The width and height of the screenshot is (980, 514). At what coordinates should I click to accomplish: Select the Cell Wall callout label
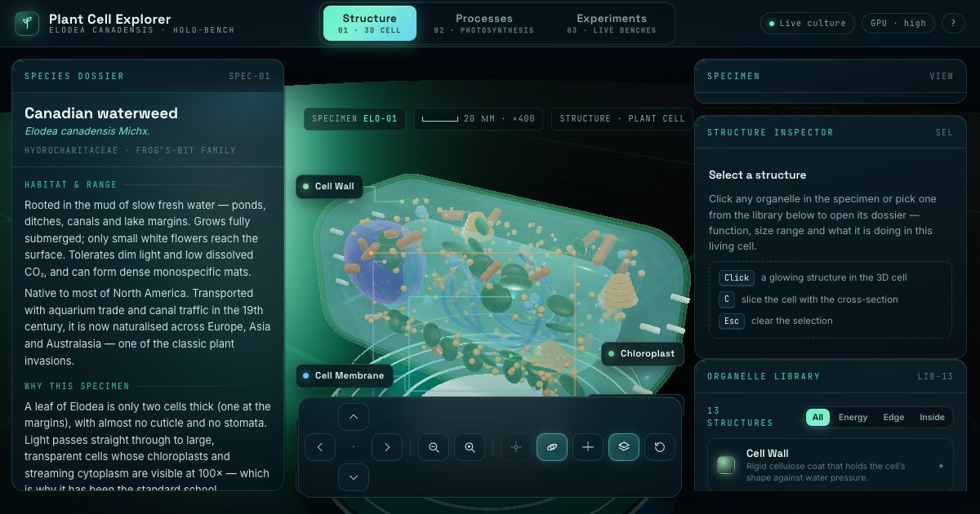pyautogui.click(x=329, y=186)
